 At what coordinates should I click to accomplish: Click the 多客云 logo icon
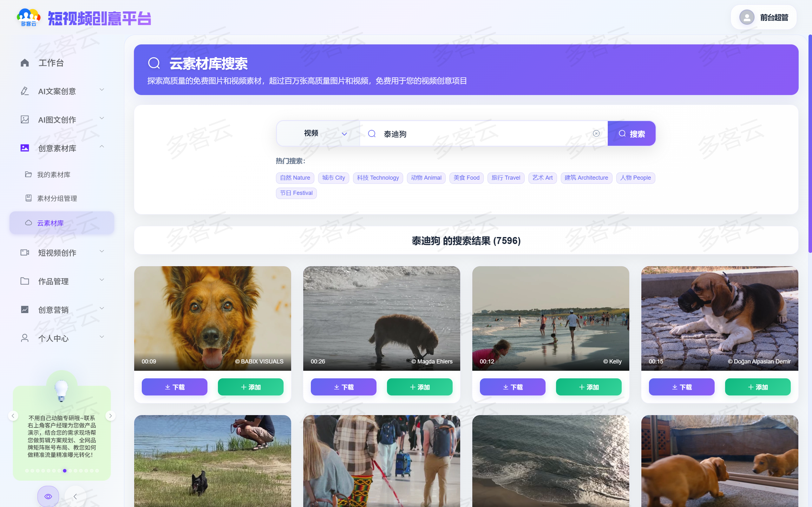tap(29, 17)
